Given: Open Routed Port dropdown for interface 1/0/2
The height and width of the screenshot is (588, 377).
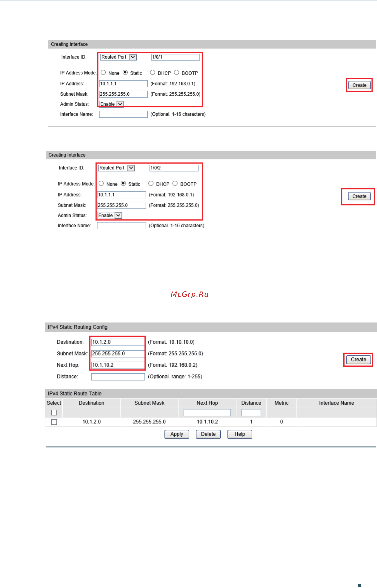Looking at the screenshot, I should [116, 168].
